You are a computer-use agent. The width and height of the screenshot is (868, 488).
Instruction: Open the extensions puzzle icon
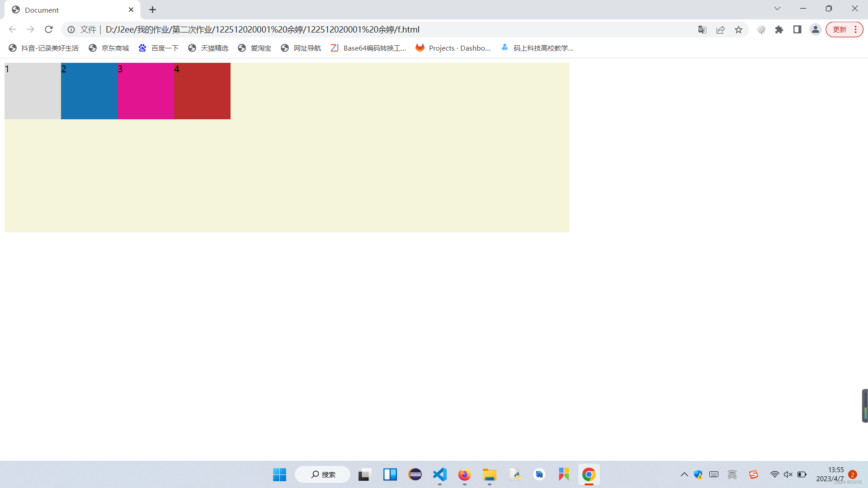coord(779,30)
